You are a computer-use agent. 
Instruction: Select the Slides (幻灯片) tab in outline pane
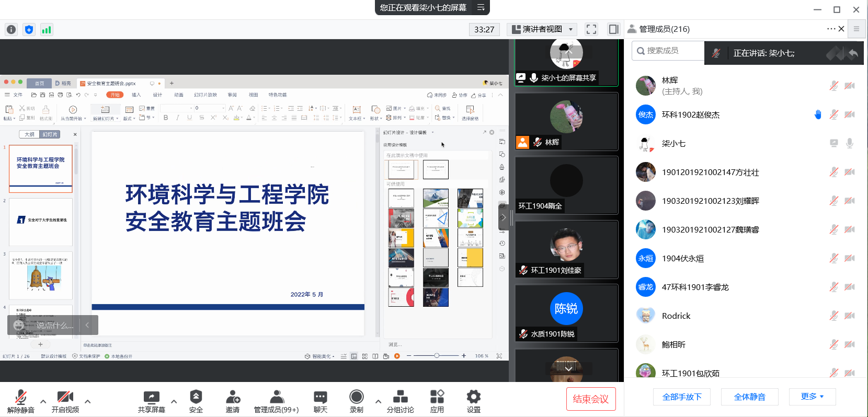pyautogui.click(x=50, y=134)
